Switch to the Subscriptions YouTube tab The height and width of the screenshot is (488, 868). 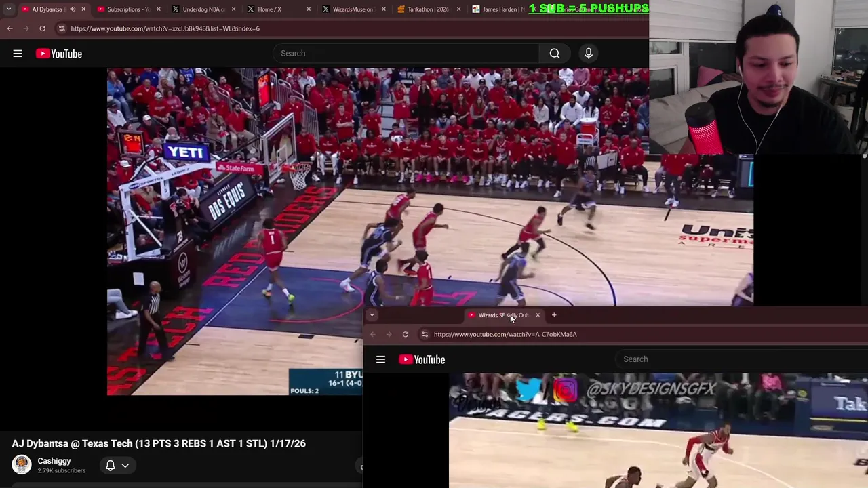click(127, 9)
